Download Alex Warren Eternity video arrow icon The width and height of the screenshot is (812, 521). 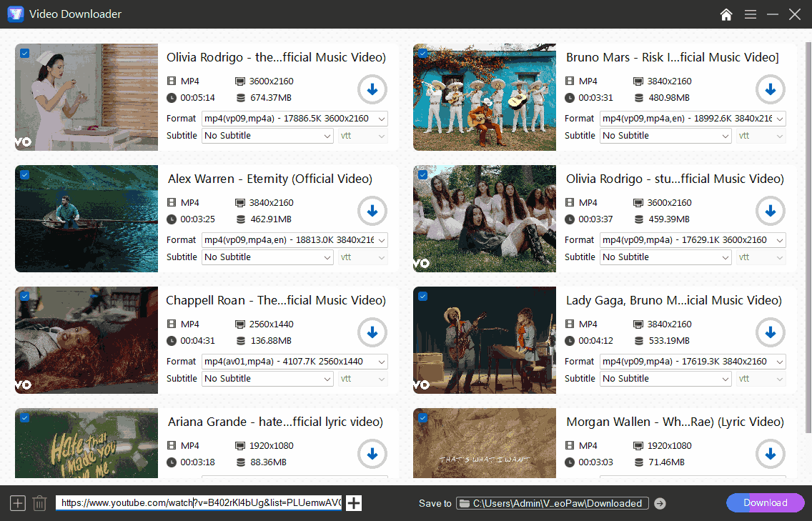click(x=372, y=212)
